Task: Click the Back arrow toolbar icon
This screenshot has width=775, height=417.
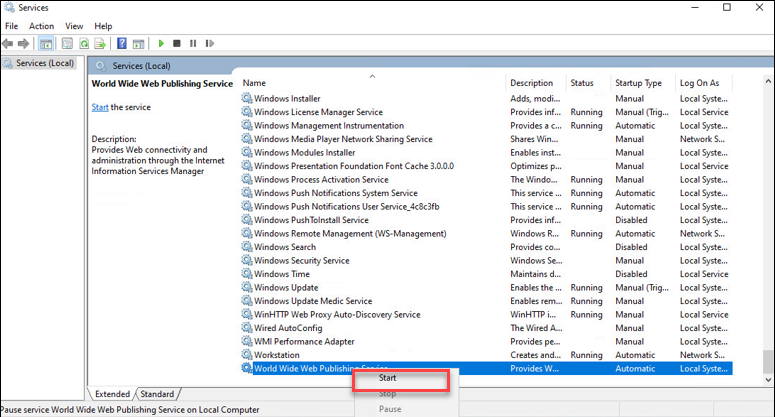Action: [7, 43]
